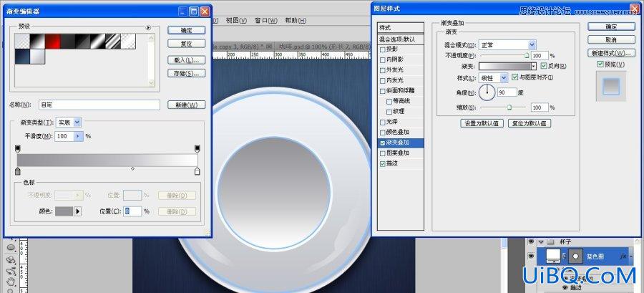Toggle the 预览 preview checkbox
This screenshot has height=293, width=644.
coord(600,64)
